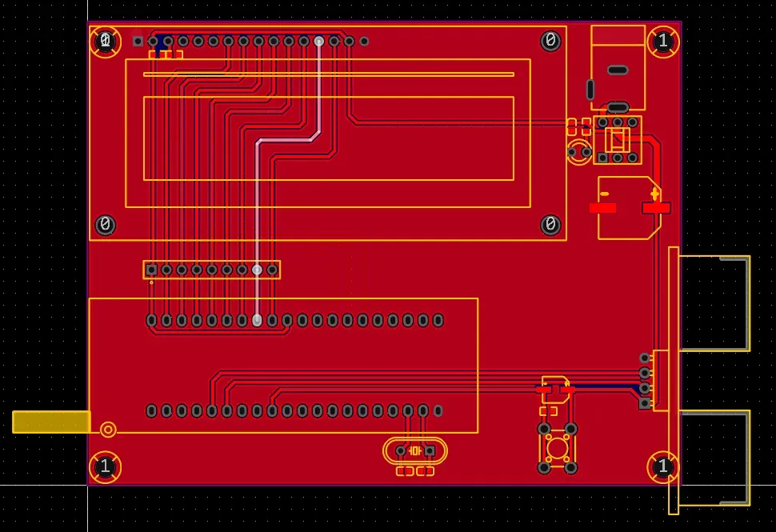The height and width of the screenshot is (532, 776).
Task: Select the crystal oscillator symbol between its pads
Action: pyautogui.click(x=414, y=451)
